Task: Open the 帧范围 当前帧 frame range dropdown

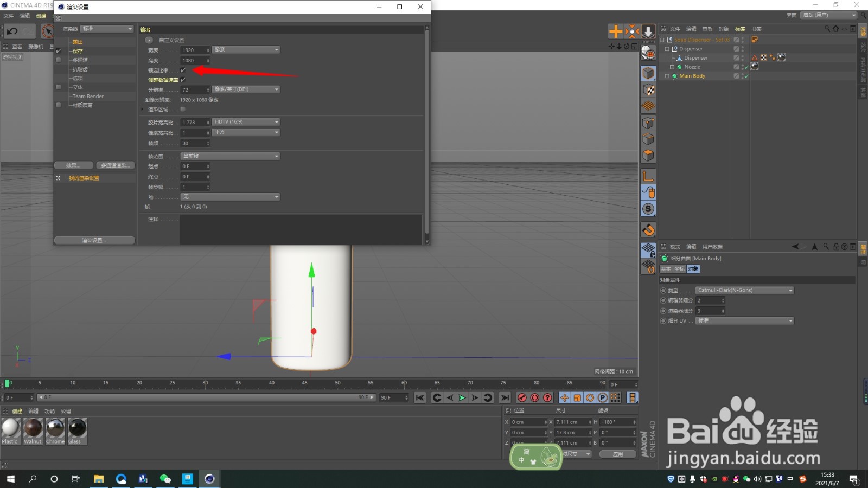Action: [230, 156]
